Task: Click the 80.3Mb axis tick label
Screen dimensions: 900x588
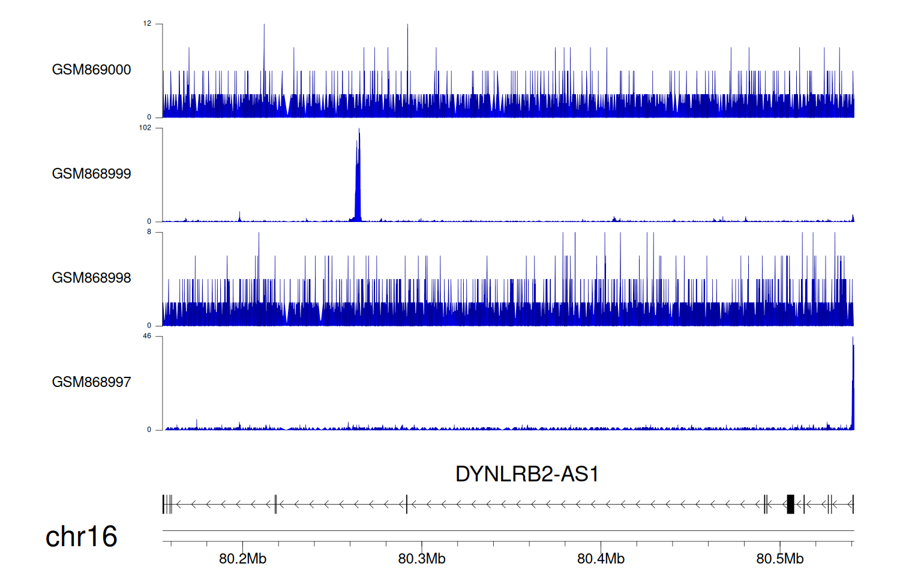Action: pos(422,559)
